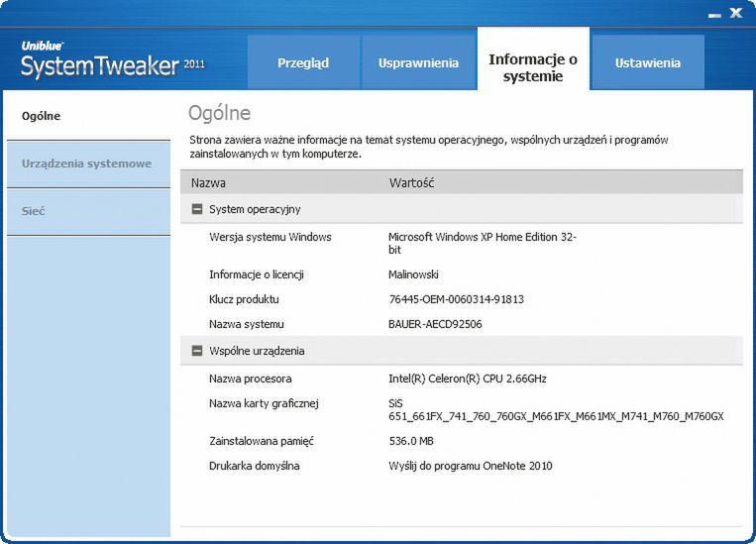Click the Microsoft Windows XP Home Edition value
Image resolution: width=756 pixels, height=544 pixels.
483,243
